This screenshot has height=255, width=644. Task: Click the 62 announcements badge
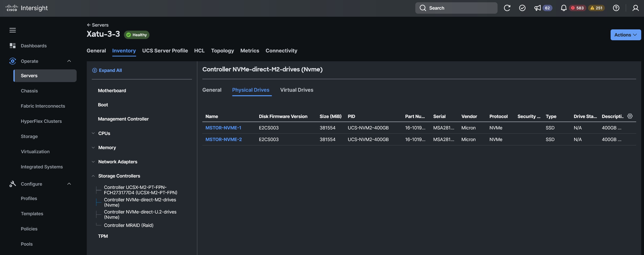pos(547,8)
